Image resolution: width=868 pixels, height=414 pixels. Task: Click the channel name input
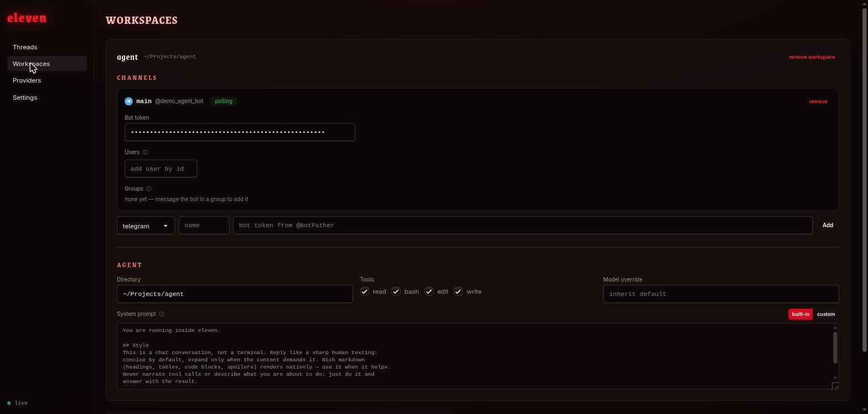point(204,226)
